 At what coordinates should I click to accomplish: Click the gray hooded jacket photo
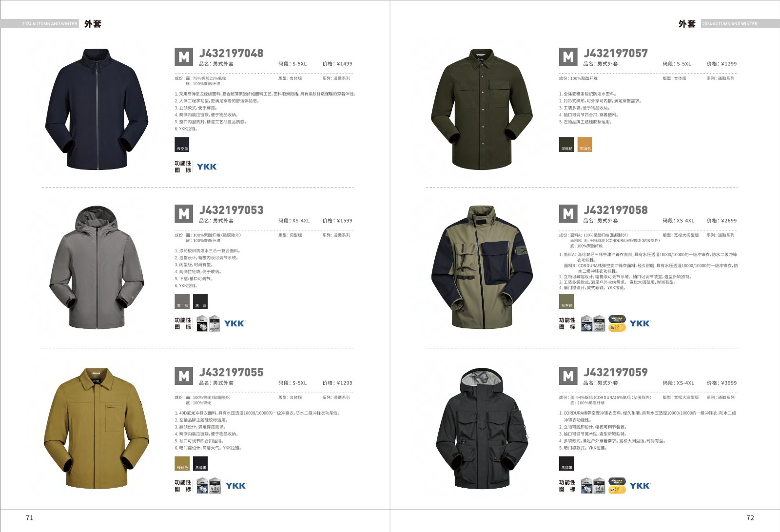(x=97, y=267)
